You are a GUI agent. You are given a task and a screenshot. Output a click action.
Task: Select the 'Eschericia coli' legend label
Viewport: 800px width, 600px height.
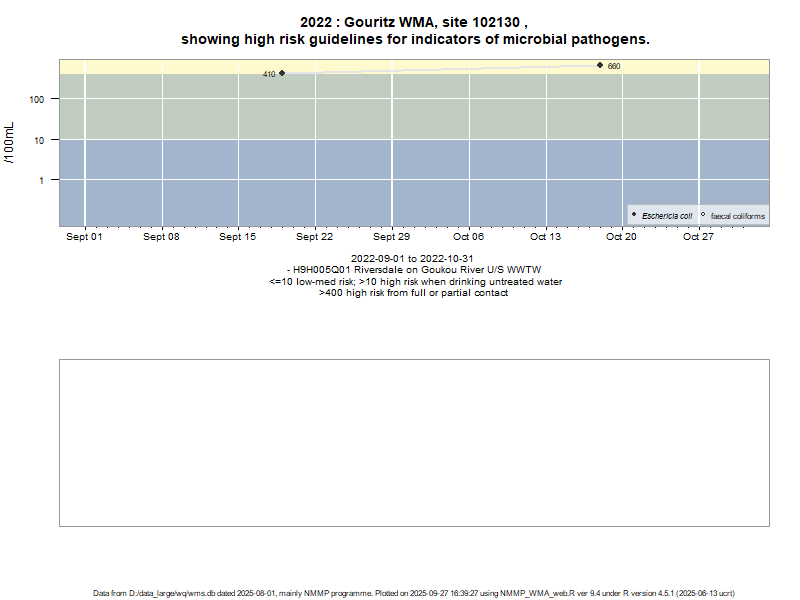pos(667,216)
